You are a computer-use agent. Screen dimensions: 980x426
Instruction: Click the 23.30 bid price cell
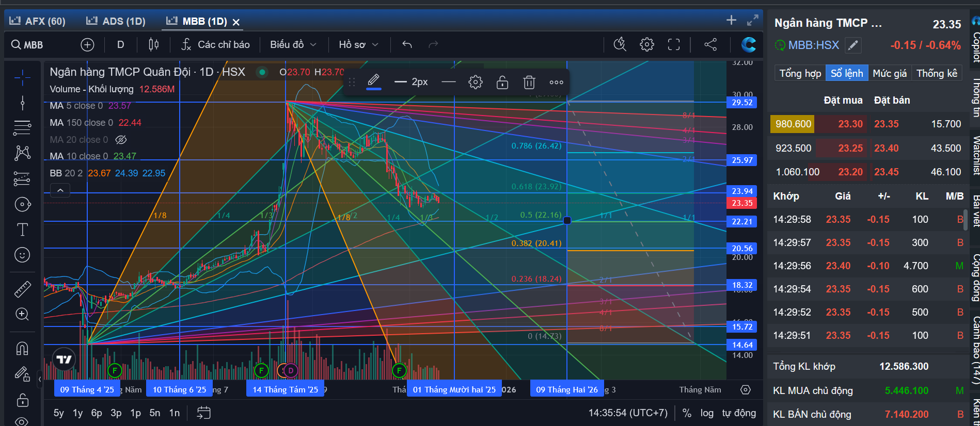(x=850, y=124)
